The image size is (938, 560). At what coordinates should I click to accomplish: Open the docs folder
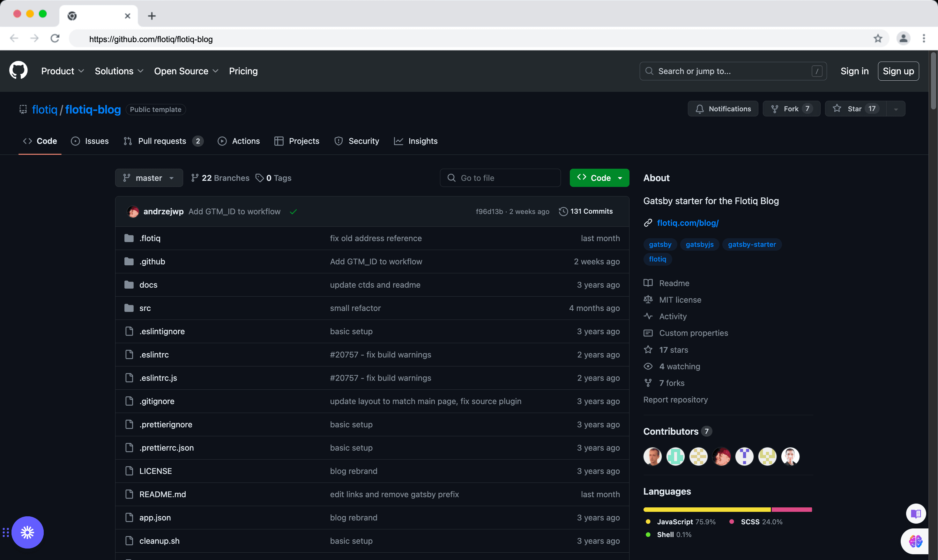pos(148,285)
